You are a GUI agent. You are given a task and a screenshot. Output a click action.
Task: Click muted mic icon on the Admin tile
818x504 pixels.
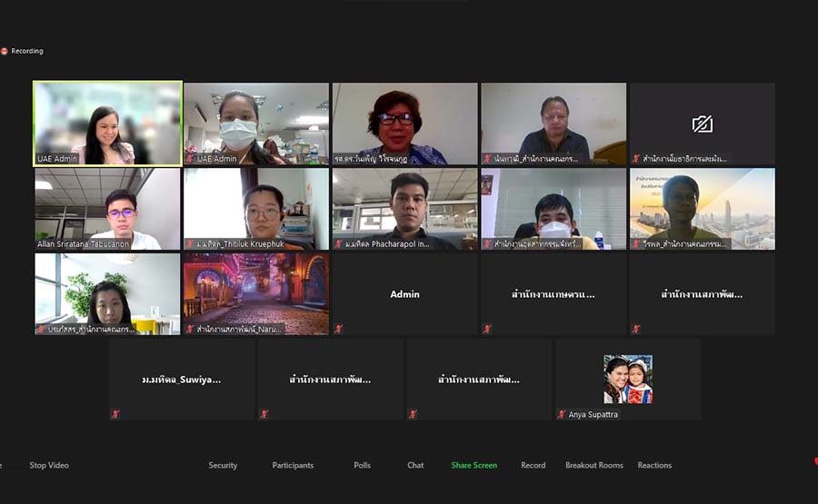[338, 329]
